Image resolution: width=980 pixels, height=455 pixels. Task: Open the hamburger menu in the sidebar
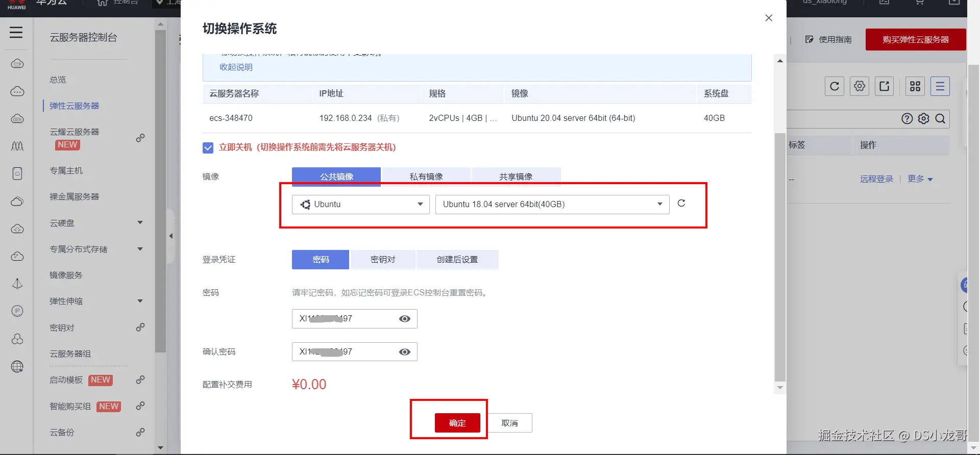(x=16, y=33)
